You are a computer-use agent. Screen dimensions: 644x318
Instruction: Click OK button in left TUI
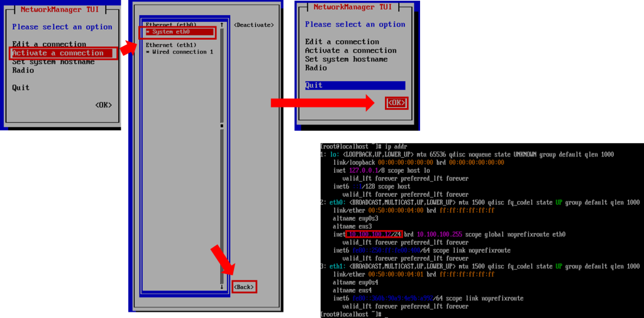click(104, 104)
